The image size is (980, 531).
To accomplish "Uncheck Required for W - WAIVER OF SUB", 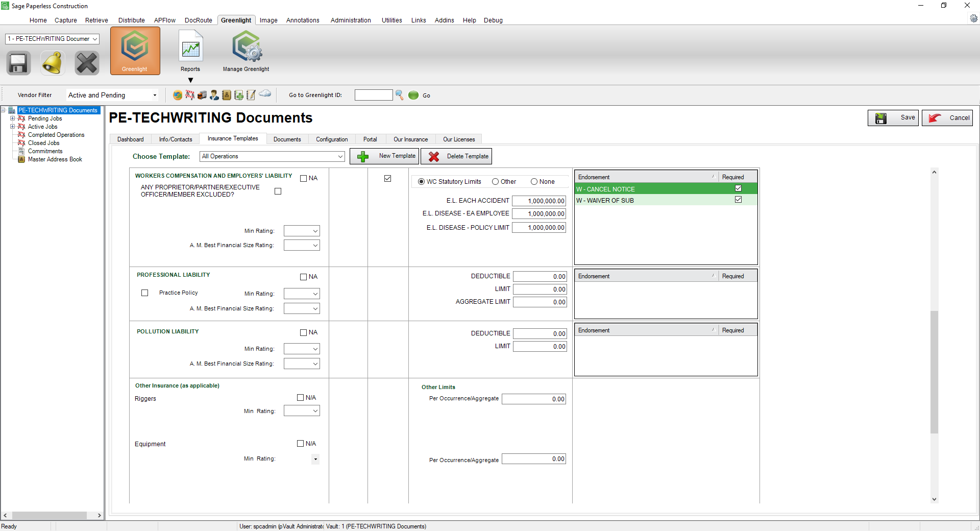I will 738,200.
